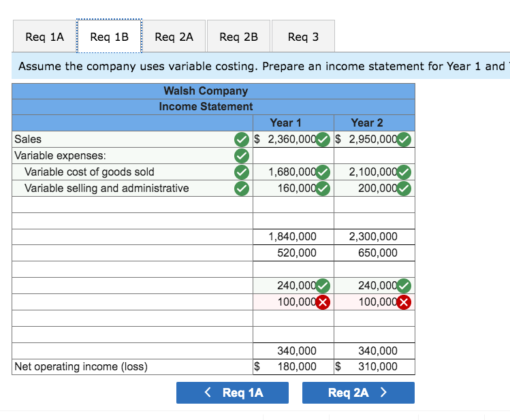Click red X next to Year 2 100,000

(x=404, y=302)
